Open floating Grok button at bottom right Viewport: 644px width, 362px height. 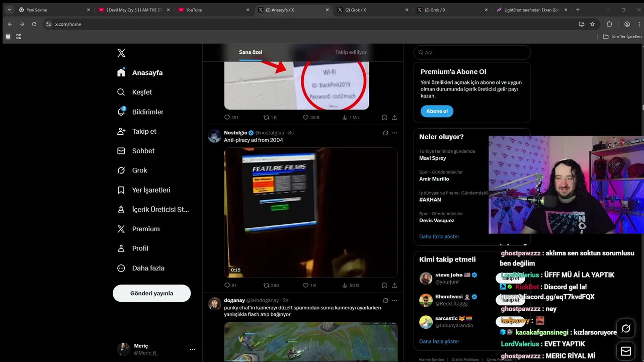626,328
